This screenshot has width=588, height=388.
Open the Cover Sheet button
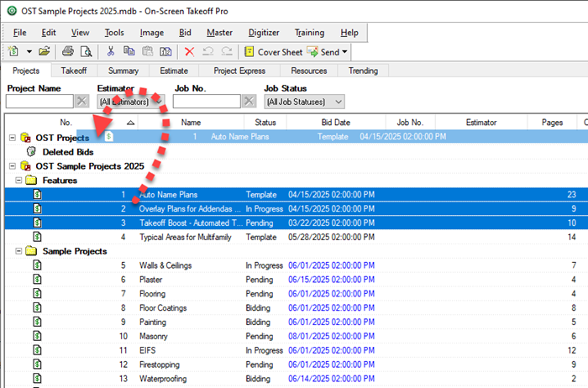pos(273,52)
